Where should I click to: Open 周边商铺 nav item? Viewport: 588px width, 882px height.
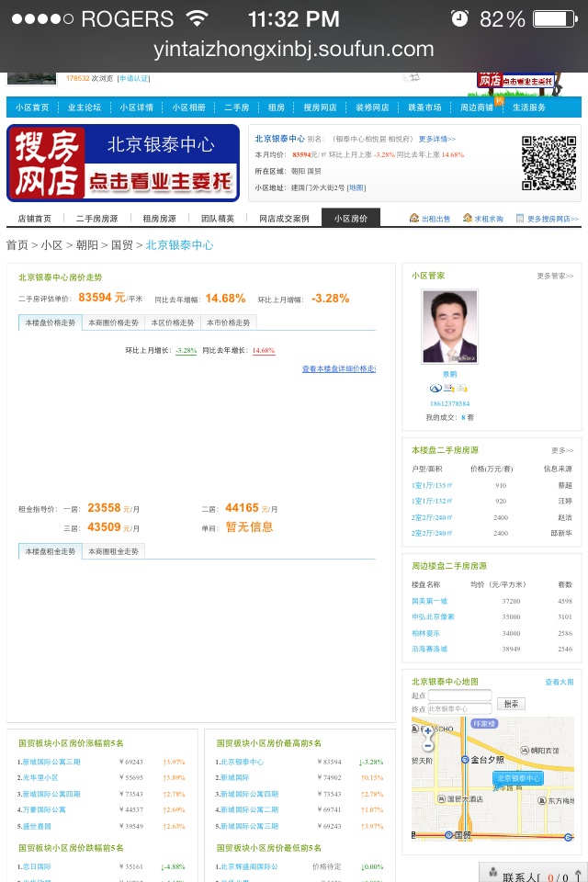(477, 107)
